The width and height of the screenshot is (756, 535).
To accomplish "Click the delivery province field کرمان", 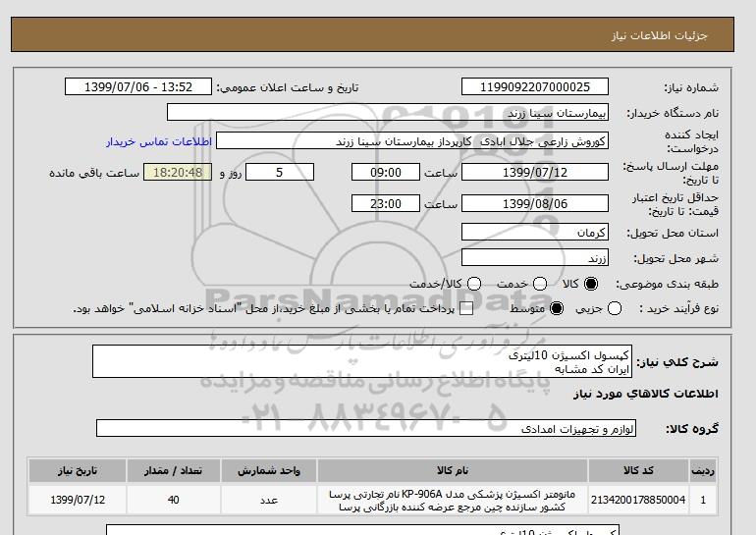I will 535,233.
